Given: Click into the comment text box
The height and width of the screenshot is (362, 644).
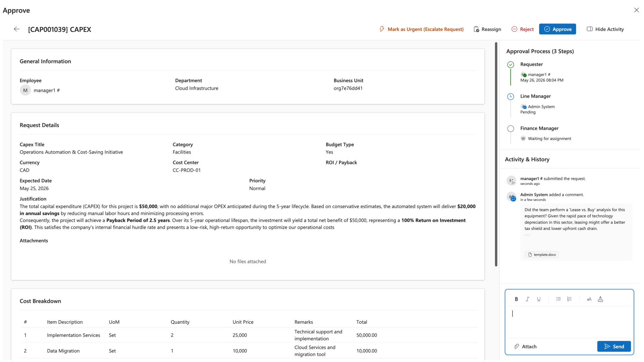Looking at the screenshot, I should click(x=569, y=322).
